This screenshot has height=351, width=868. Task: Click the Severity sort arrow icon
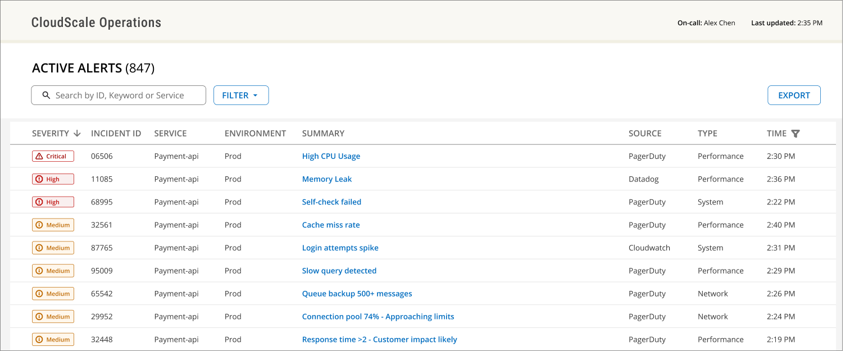coord(77,134)
